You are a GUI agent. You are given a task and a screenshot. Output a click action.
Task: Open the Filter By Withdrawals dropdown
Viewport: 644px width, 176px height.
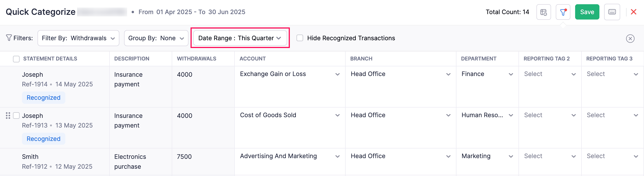click(x=78, y=38)
